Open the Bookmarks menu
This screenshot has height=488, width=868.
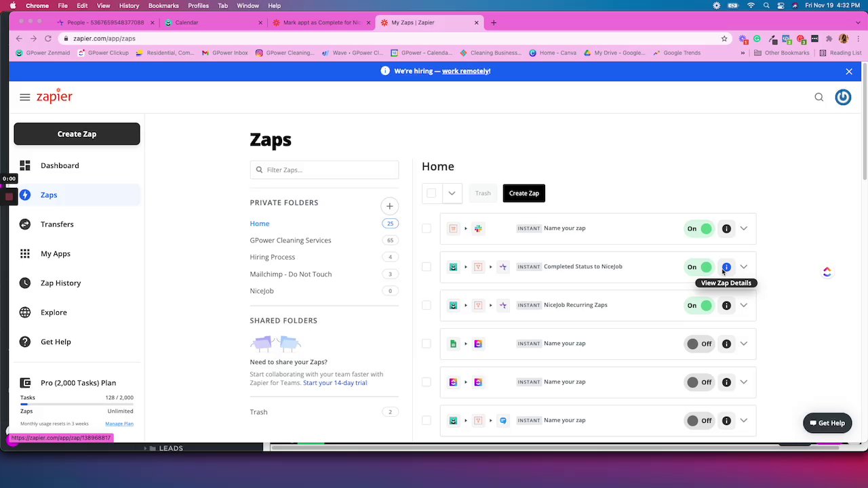pyautogui.click(x=163, y=5)
